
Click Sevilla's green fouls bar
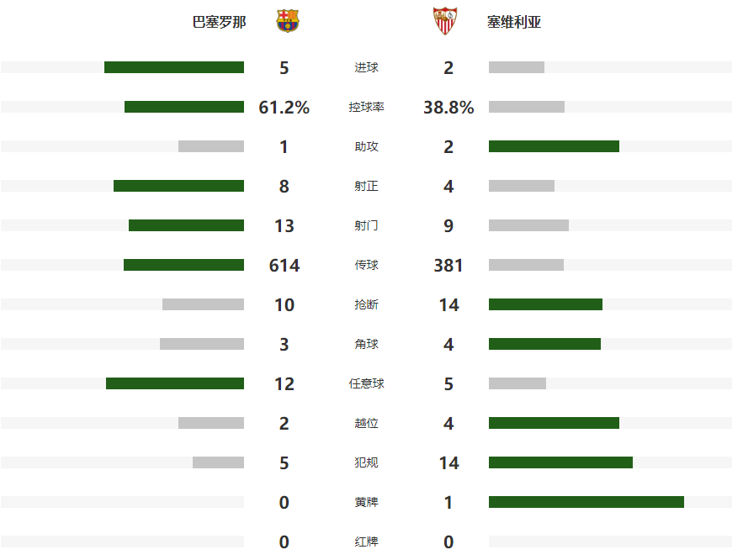pos(560,462)
